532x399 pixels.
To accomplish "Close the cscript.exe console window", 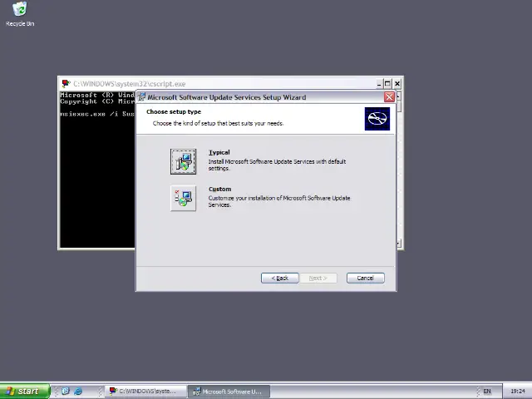I will click(397, 83).
